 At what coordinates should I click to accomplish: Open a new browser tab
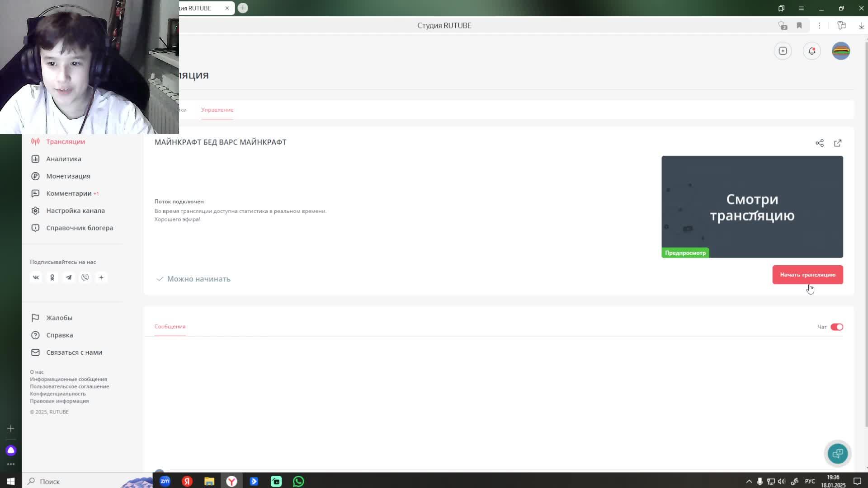[243, 8]
